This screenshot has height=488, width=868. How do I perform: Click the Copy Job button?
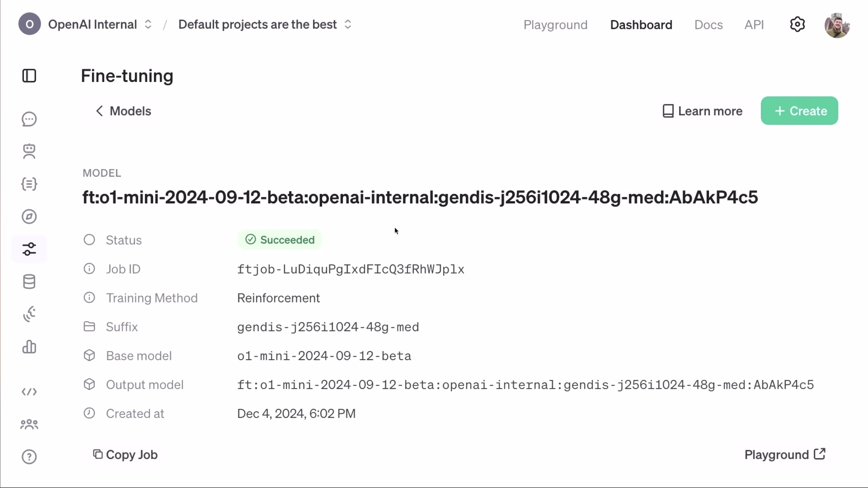(125, 455)
